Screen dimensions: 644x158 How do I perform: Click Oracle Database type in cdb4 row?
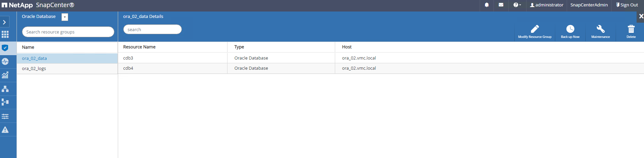[251, 68]
